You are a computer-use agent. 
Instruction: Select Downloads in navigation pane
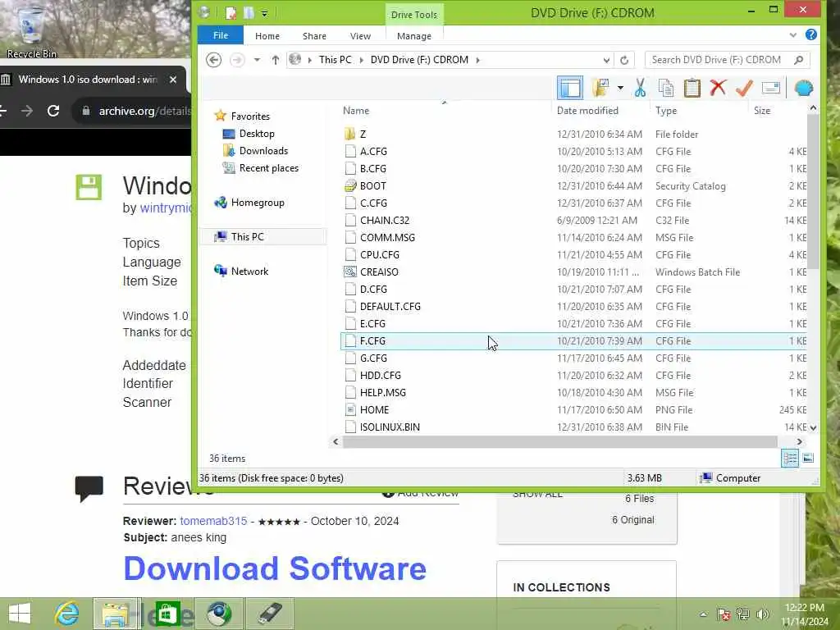263,151
